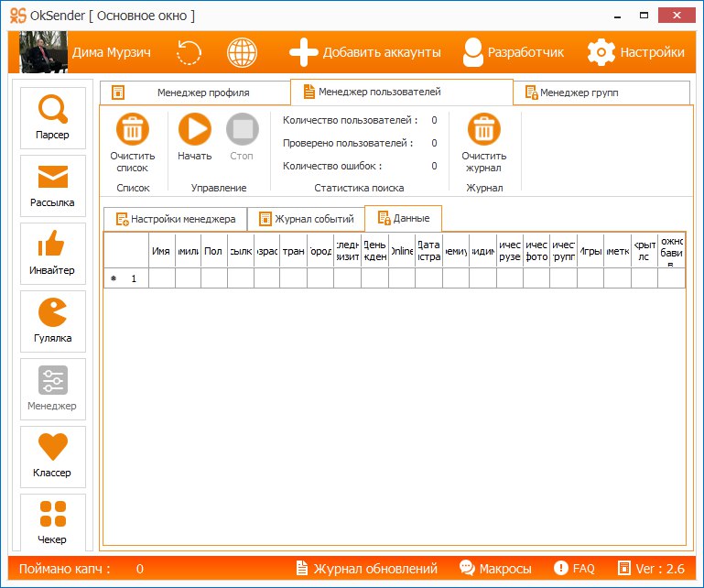The width and height of the screenshot is (704, 588).
Task: Open the Настройки менеджера tab
Action: coord(174,219)
